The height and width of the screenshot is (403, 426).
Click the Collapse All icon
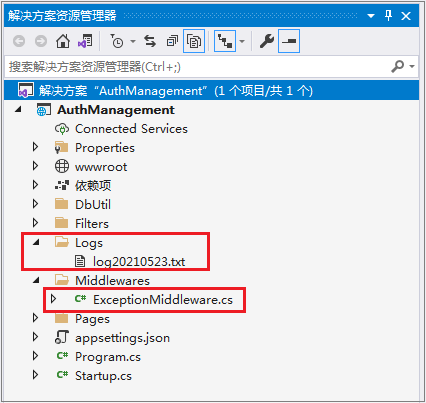(x=172, y=41)
